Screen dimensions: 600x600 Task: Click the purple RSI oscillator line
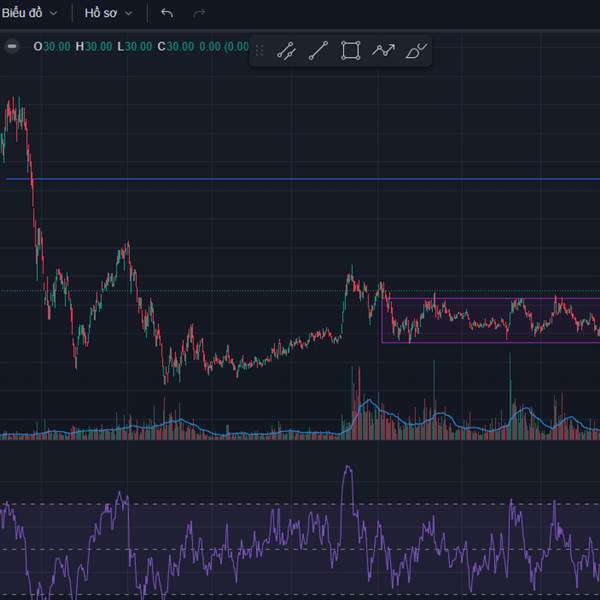click(x=348, y=468)
